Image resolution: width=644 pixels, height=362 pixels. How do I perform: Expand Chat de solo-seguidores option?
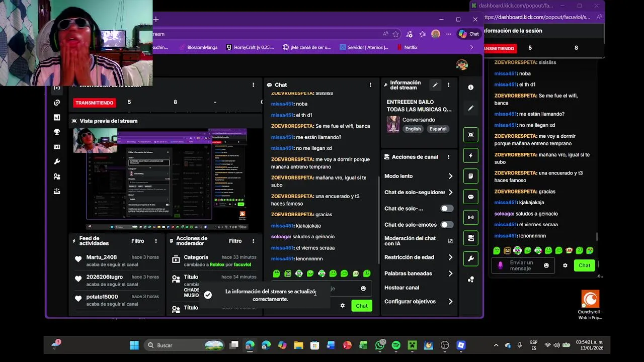[x=419, y=192]
